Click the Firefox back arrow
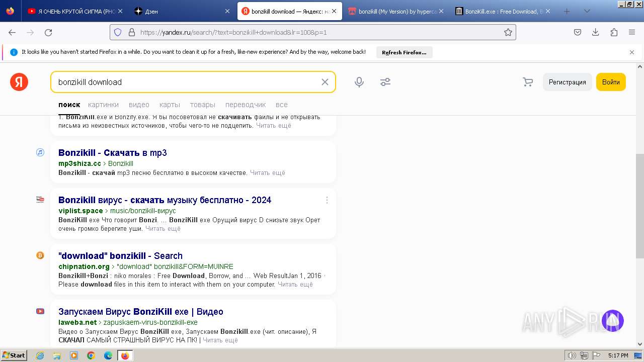The height and width of the screenshot is (362, 644). (12, 32)
